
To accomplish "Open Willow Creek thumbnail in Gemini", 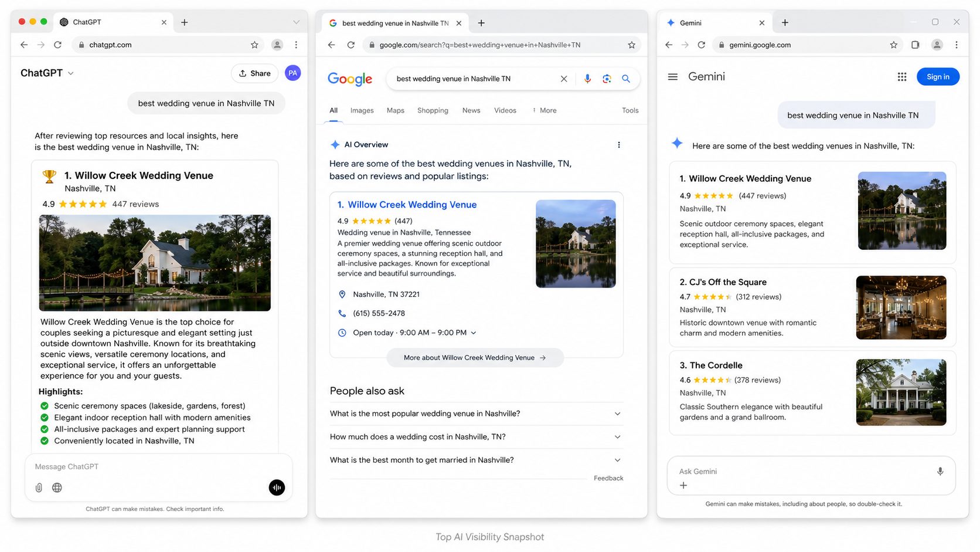I will (x=902, y=211).
